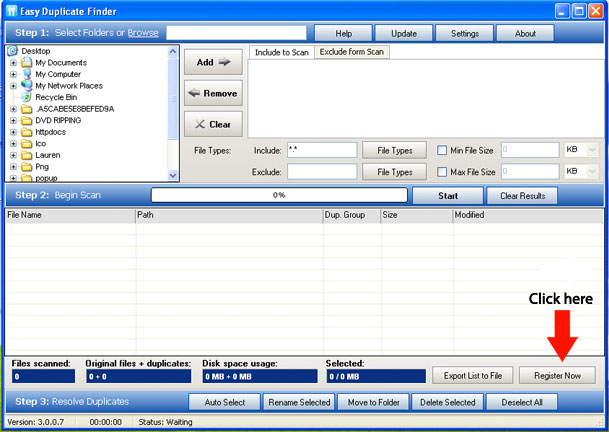This screenshot has width=609, height=432.
Task: Click the Rename Selected button
Action: tap(299, 402)
